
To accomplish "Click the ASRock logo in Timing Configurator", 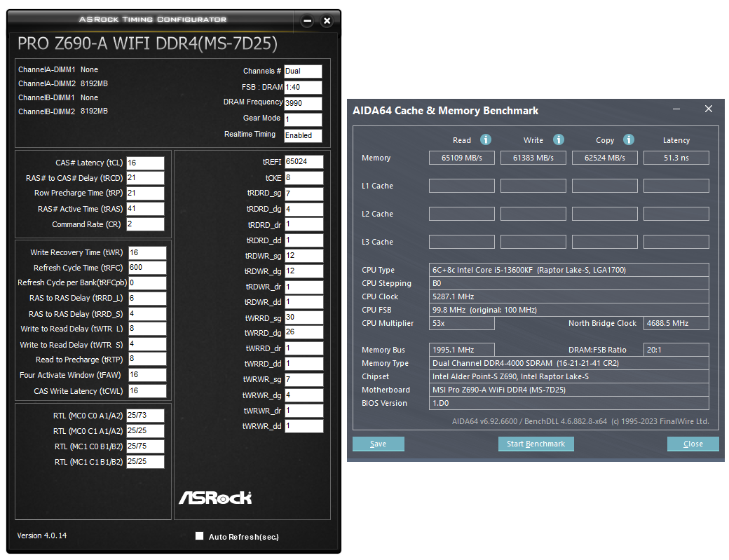I will click(x=215, y=498).
